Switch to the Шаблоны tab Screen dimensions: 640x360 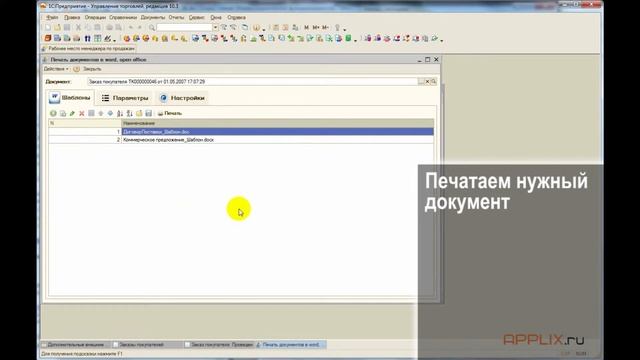pos(70,98)
